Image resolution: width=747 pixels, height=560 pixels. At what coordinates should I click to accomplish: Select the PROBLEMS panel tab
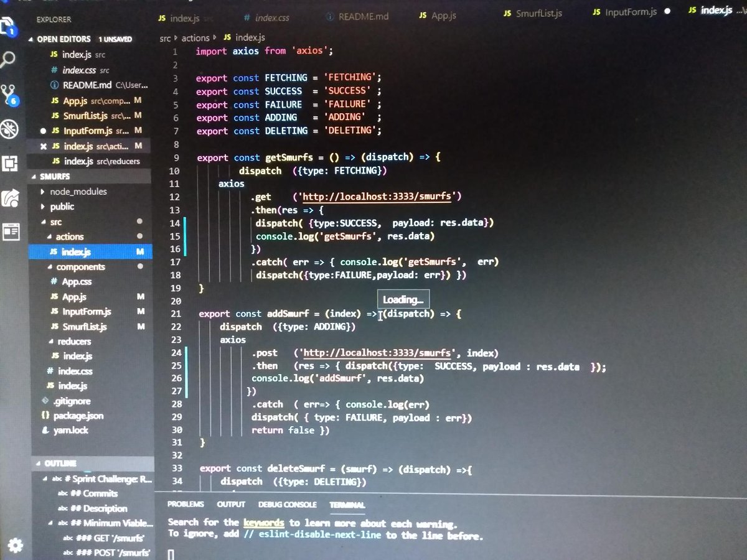(186, 505)
